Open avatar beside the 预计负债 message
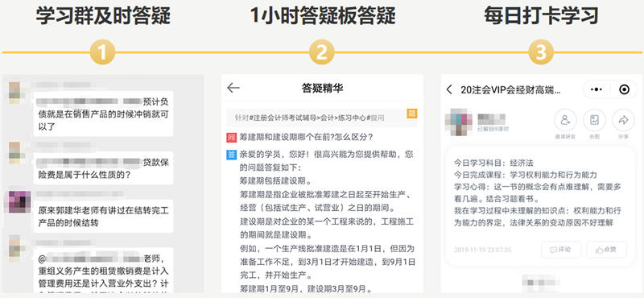The height and width of the screenshot is (298, 644). (x=14, y=93)
